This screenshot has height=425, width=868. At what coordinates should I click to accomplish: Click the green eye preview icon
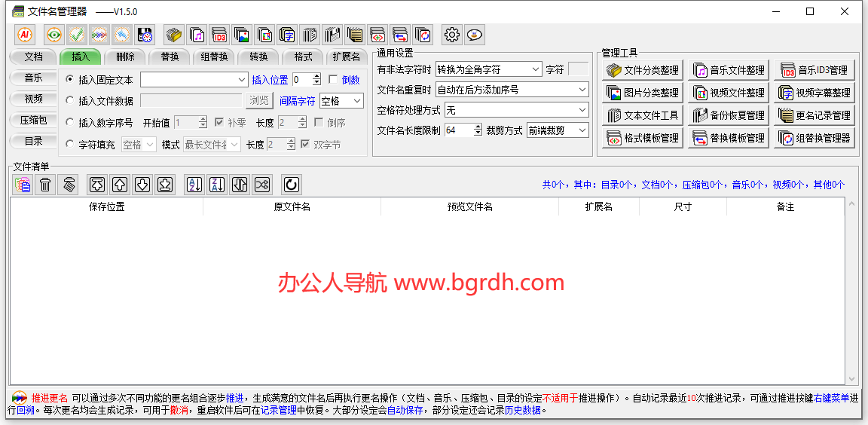tap(54, 35)
